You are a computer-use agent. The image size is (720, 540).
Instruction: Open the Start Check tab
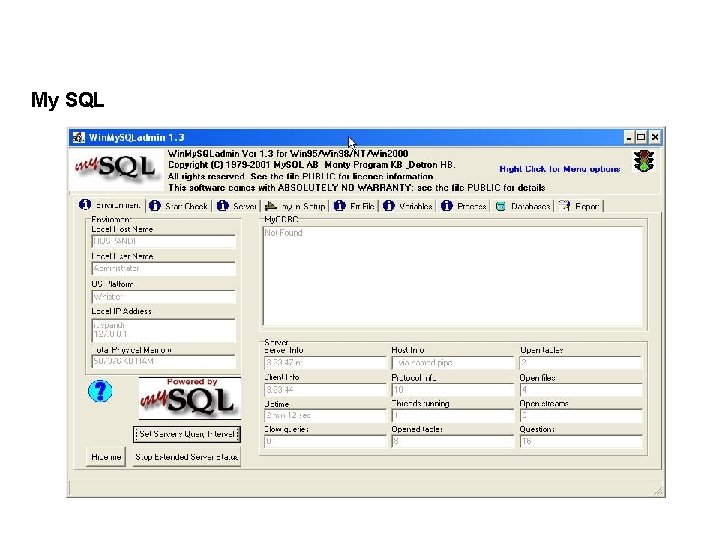pyautogui.click(x=179, y=206)
